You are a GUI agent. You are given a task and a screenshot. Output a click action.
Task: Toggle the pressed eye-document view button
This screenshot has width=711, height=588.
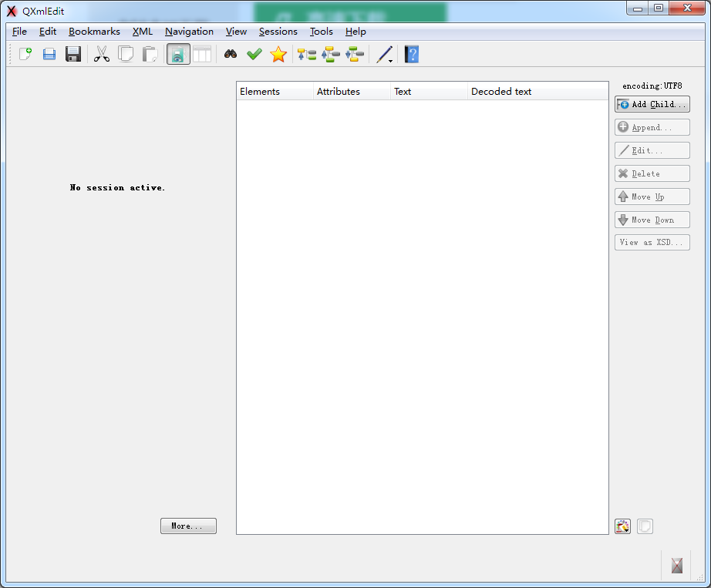pyautogui.click(x=178, y=55)
